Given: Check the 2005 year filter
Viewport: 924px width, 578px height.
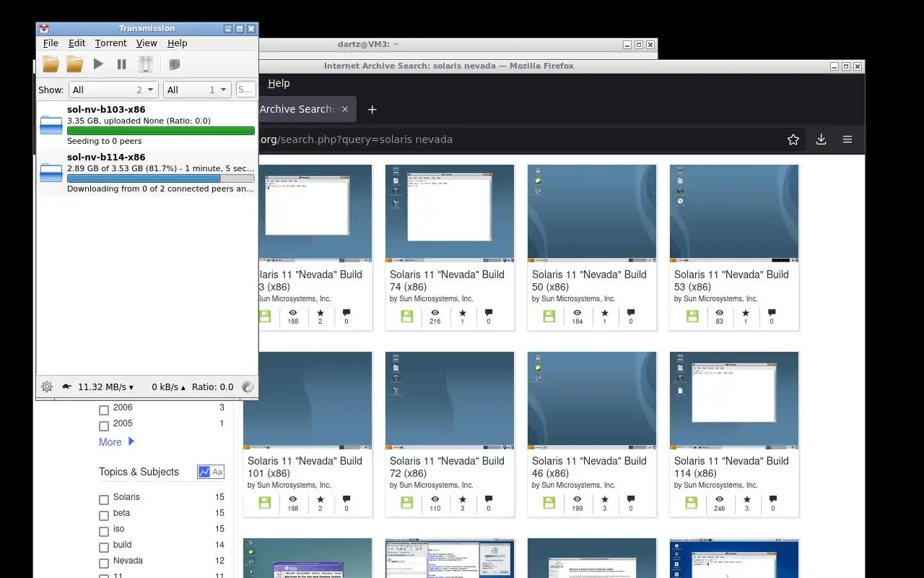Looking at the screenshot, I should pyautogui.click(x=104, y=426).
